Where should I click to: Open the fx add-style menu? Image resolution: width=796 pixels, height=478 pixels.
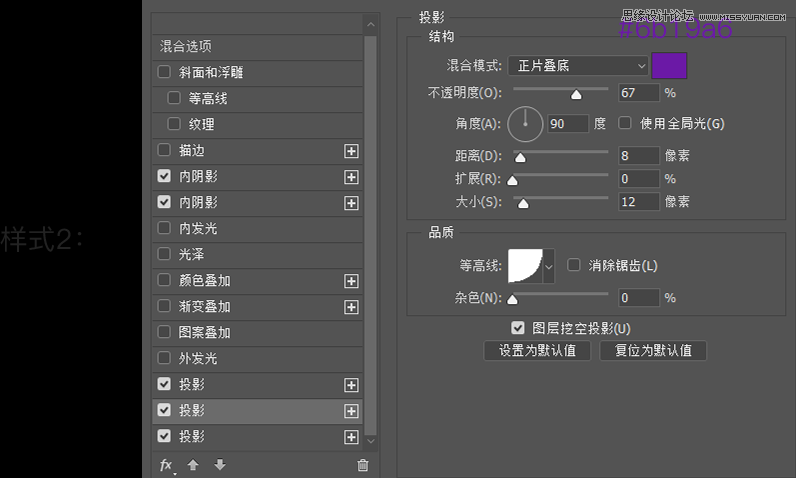click(x=166, y=465)
